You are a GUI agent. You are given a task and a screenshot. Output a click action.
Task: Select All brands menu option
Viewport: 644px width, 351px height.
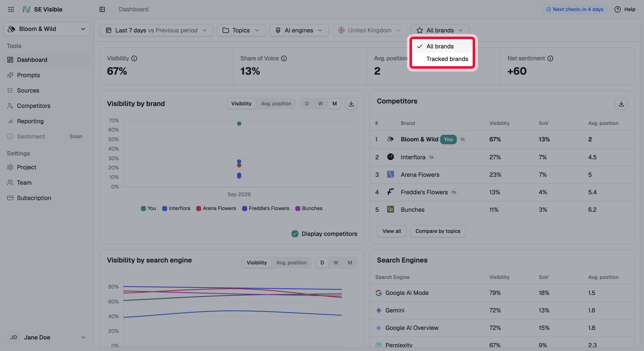[x=442, y=46]
